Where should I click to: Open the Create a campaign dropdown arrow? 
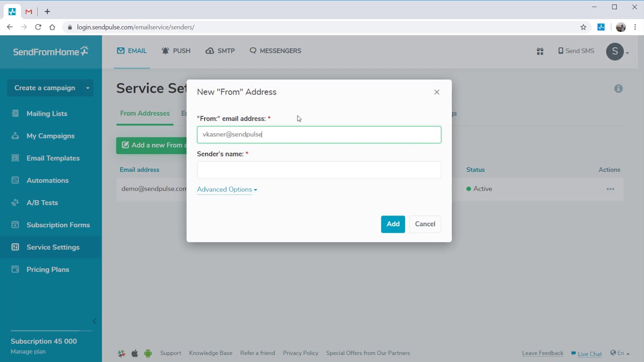88,88
